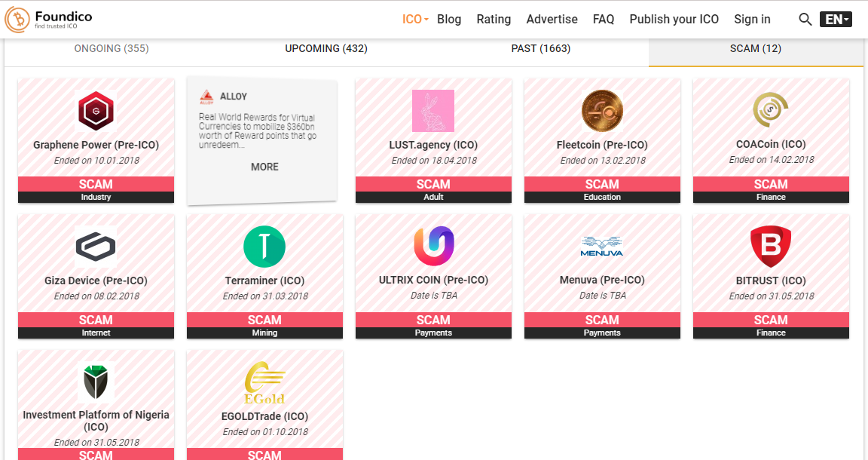Click the Fleetcoin bronze coin logo
The image size is (868, 460).
point(602,111)
